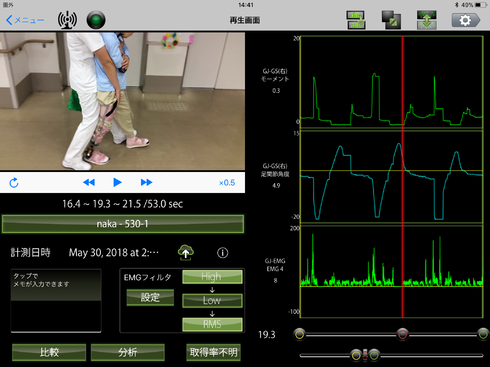The height and width of the screenshot is (367, 490).
Task: Open settings gear button
Action: tap(466, 20)
